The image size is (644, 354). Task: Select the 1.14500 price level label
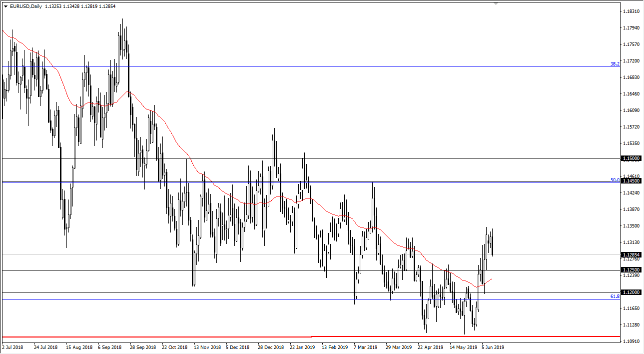[x=632, y=181]
